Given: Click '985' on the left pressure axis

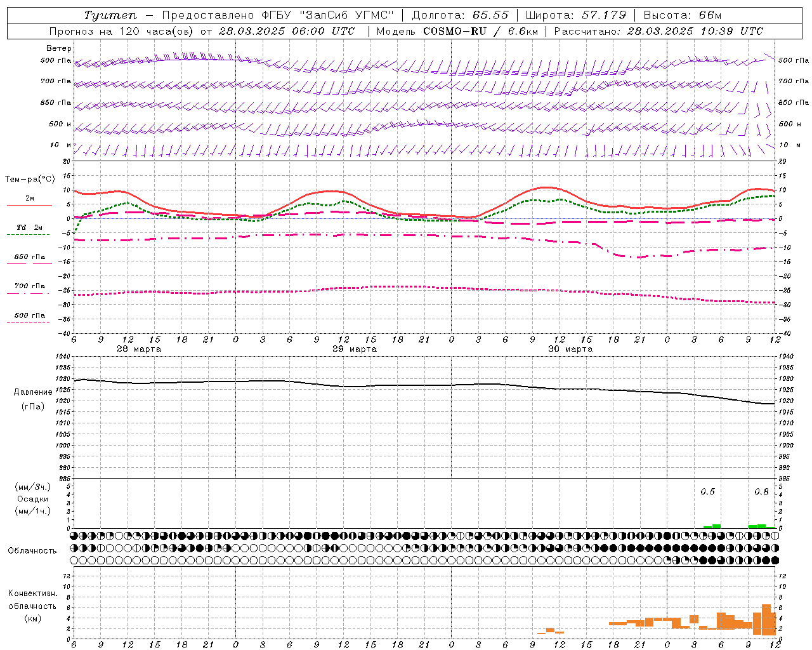Looking at the screenshot, I should point(65,479).
